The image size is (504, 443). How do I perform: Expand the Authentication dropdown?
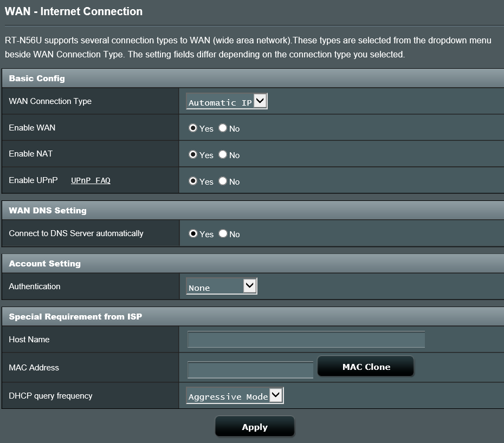point(221,286)
